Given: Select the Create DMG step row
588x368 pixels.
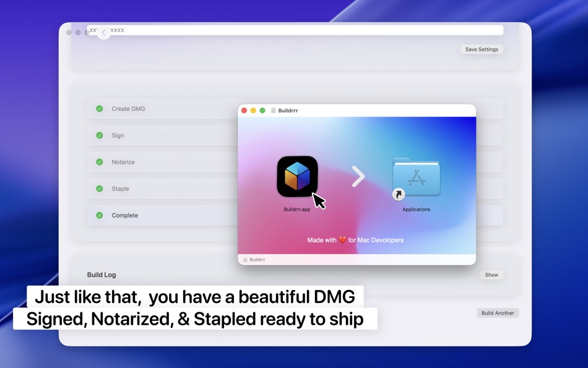Looking at the screenshot, I should pos(155,108).
